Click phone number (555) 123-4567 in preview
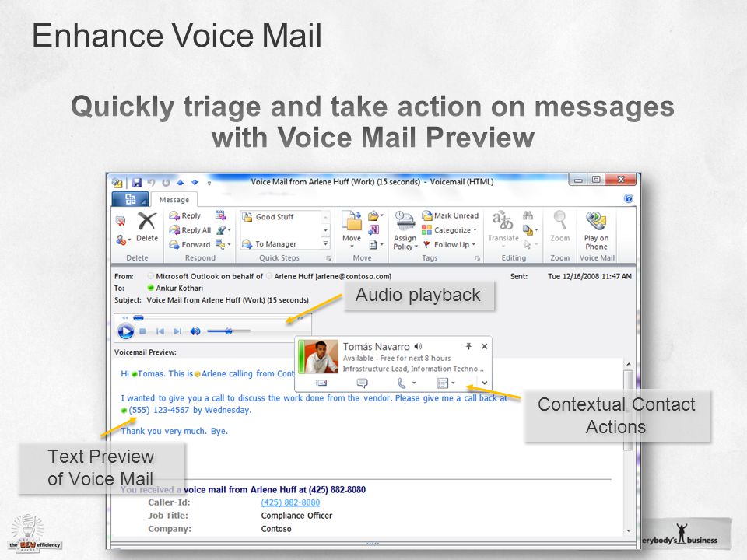The height and width of the screenshot is (560, 747). click(159, 410)
